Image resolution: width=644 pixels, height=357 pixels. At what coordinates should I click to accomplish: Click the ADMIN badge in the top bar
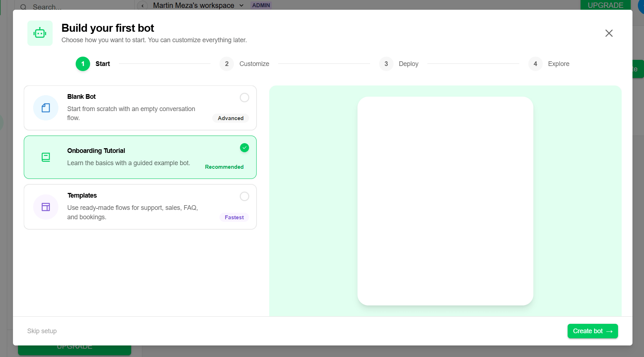click(261, 5)
